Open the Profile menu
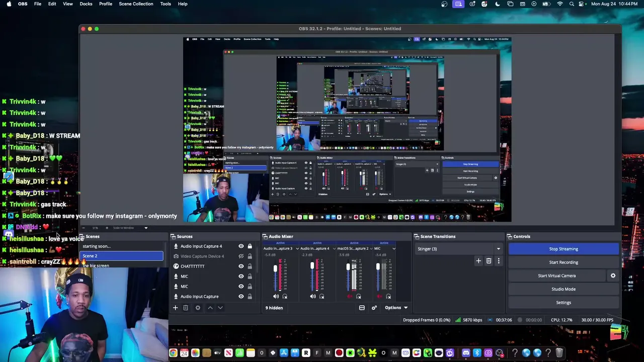Image resolution: width=644 pixels, height=362 pixels. point(106,4)
